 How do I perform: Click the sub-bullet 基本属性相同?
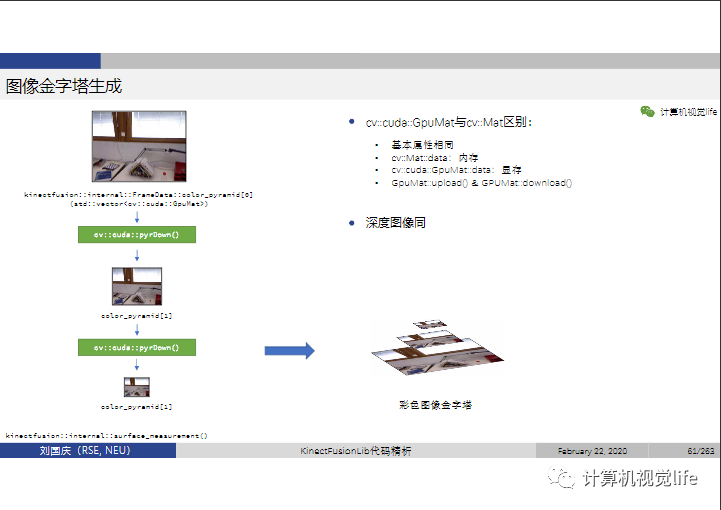tap(423, 145)
